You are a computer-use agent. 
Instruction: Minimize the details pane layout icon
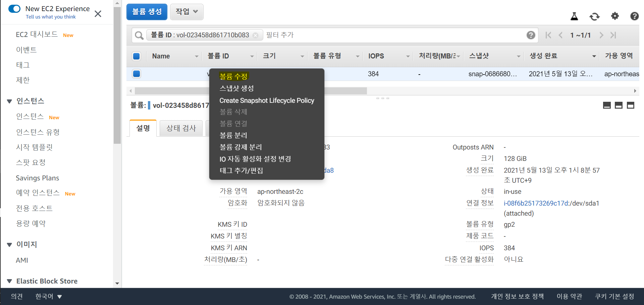[x=607, y=105]
